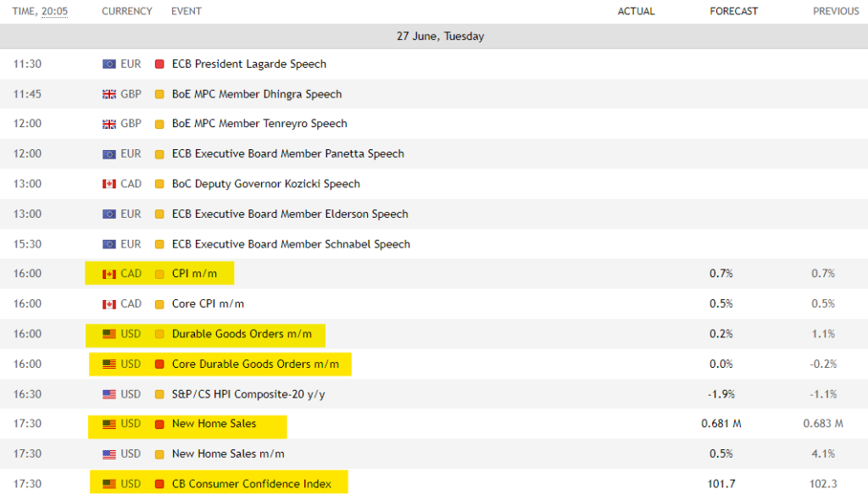Click the red importance marker for Core Durable Goods Orders
Viewport: 868px width, 495px height.
pyautogui.click(x=159, y=364)
